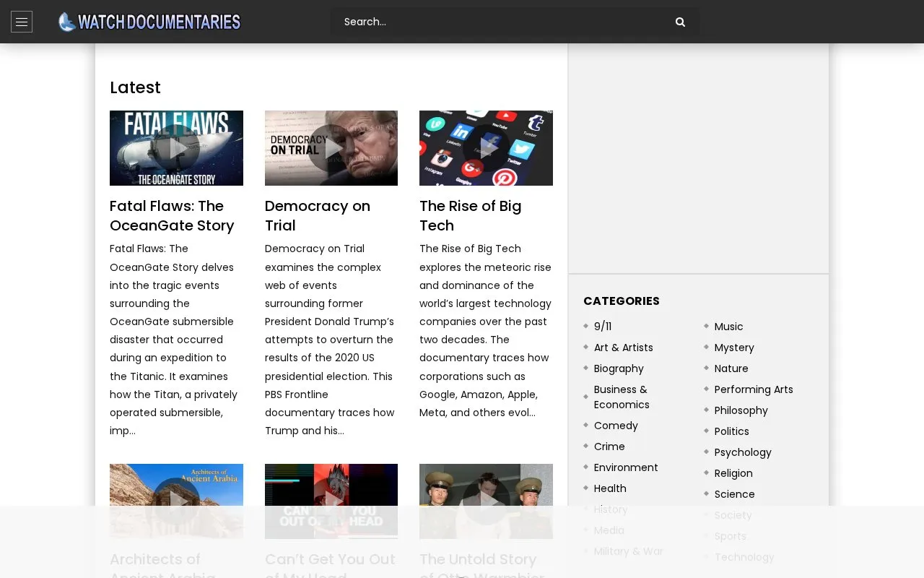Screen dimensions: 924x578
Task: Select the Comedy category
Action: pos(616,426)
